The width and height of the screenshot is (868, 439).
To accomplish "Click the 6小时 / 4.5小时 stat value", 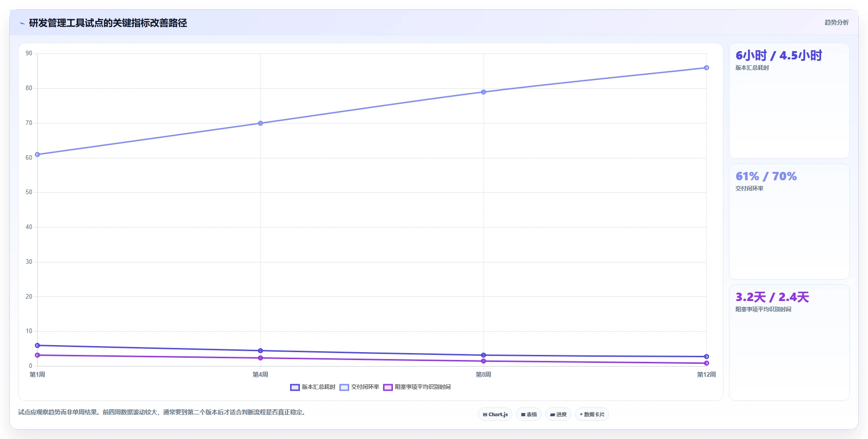I will pos(779,56).
